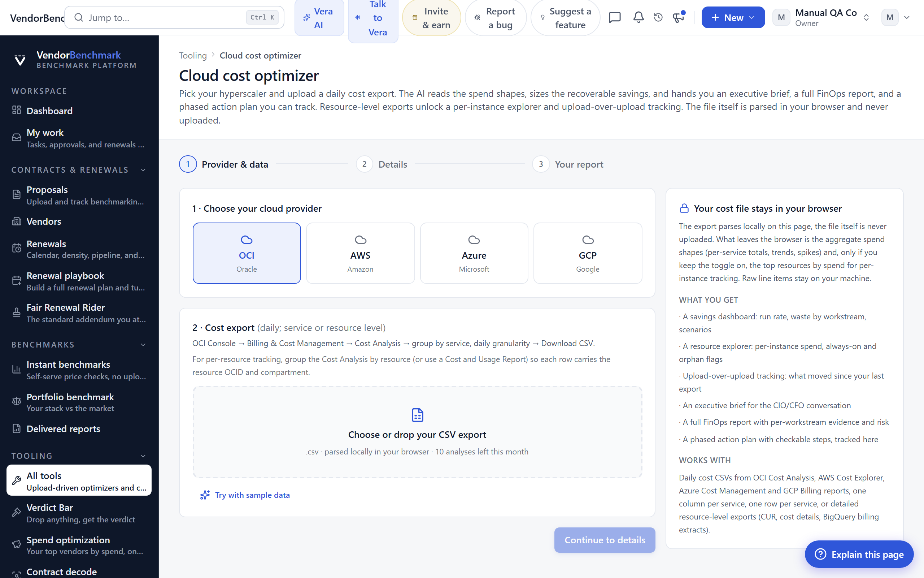Image resolution: width=924 pixels, height=578 pixels.
Task: Click the 'WORKS WITH' heading
Action: (705, 460)
